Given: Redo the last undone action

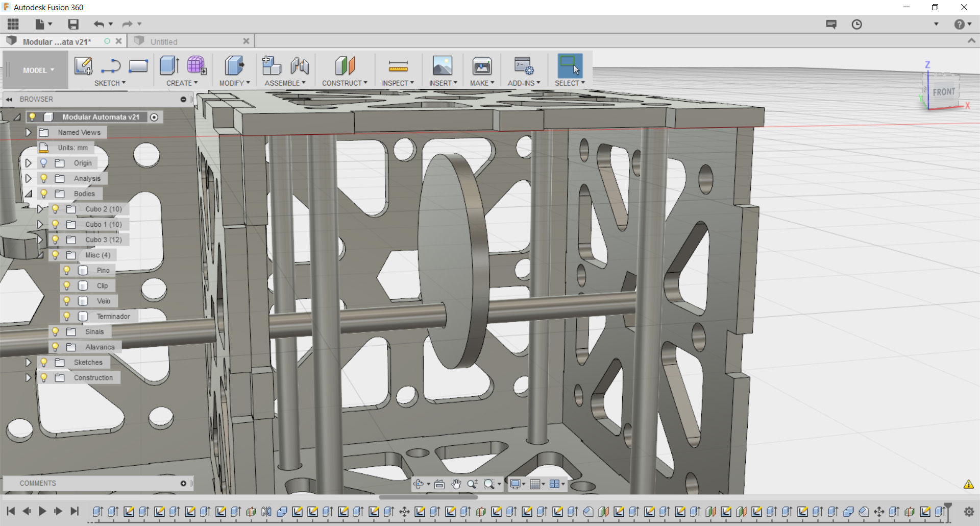Looking at the screenshot, I should click(127, 24).
